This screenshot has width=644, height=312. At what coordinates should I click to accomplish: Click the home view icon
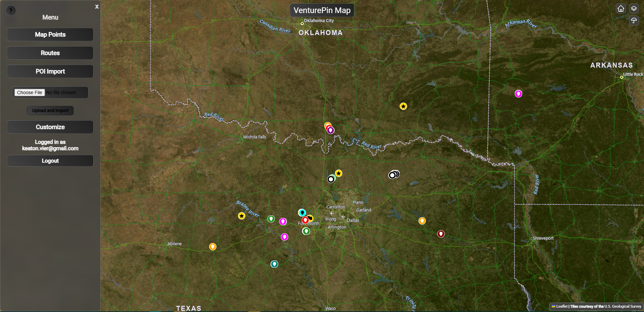click(x=621, y=8)
